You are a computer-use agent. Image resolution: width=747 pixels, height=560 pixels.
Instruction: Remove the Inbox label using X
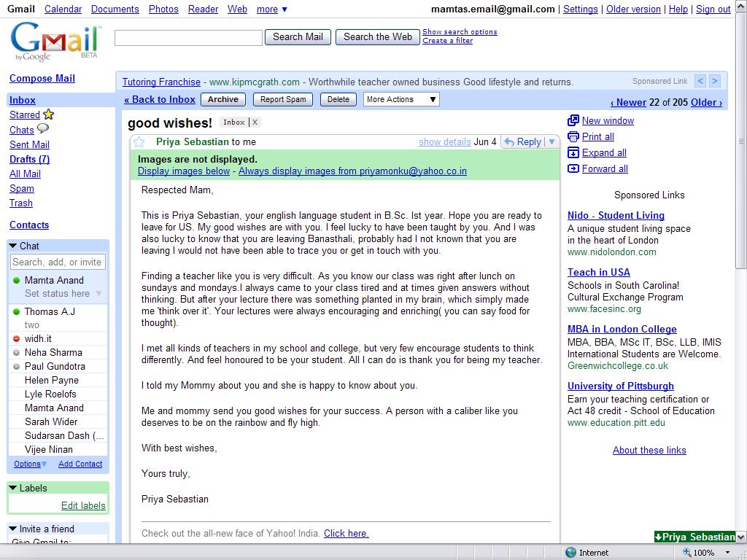click(x=255, y=122)
